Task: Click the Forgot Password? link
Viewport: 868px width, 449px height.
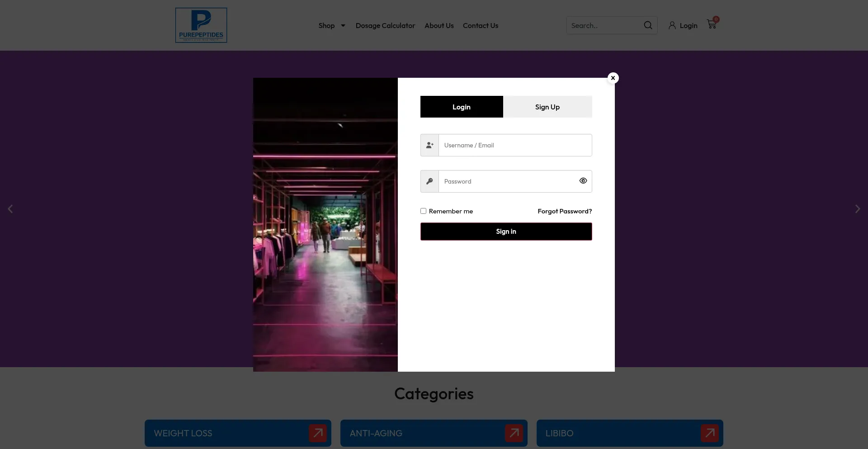Action: 565,211
